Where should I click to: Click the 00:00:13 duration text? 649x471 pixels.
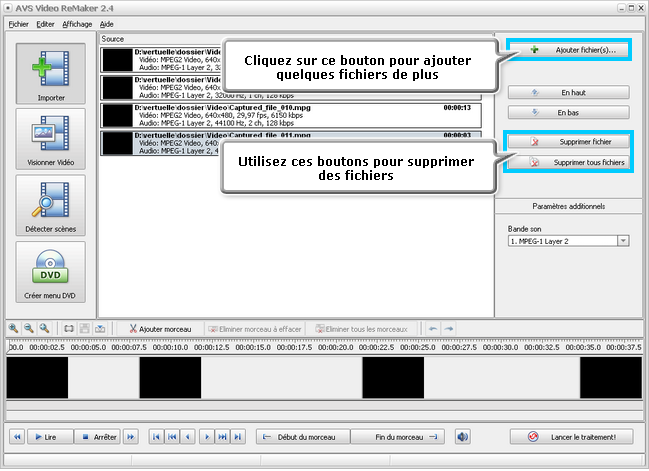point(457,108)
